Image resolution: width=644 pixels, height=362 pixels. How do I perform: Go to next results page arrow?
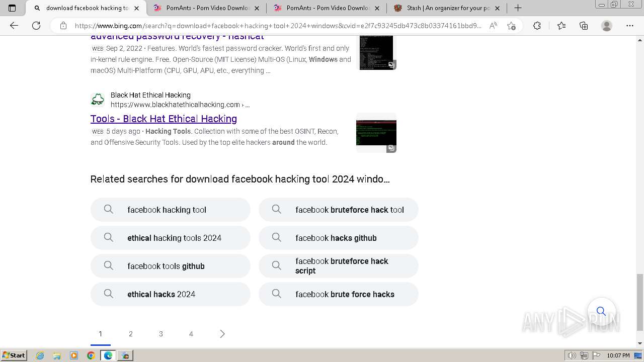tap(222, 334)
